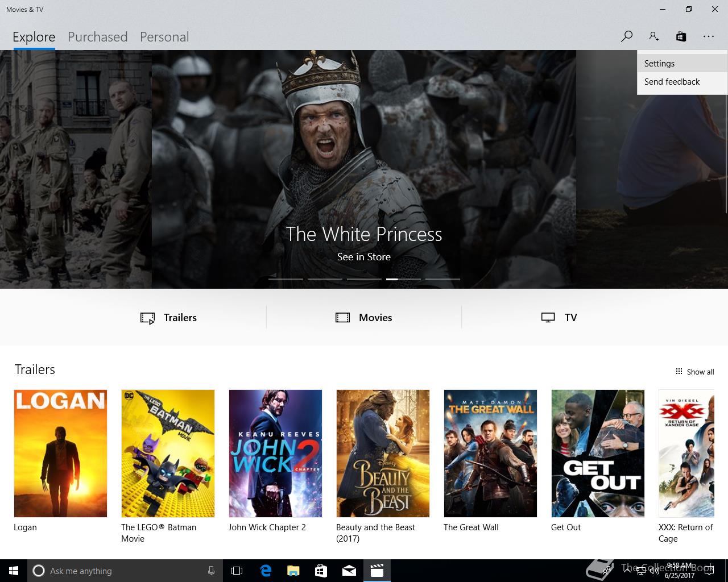Open Windows Store from taskbar
This screenshot has height=582, width=728.
(321, 571)
